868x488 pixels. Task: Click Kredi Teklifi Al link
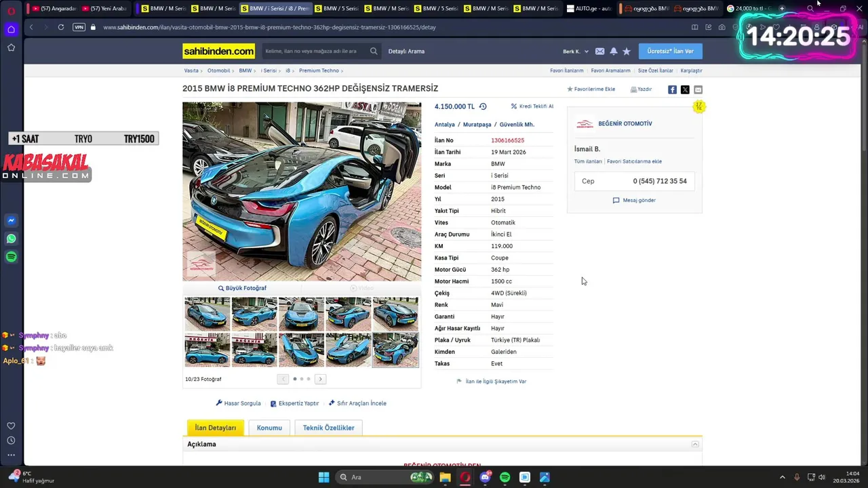532,106
